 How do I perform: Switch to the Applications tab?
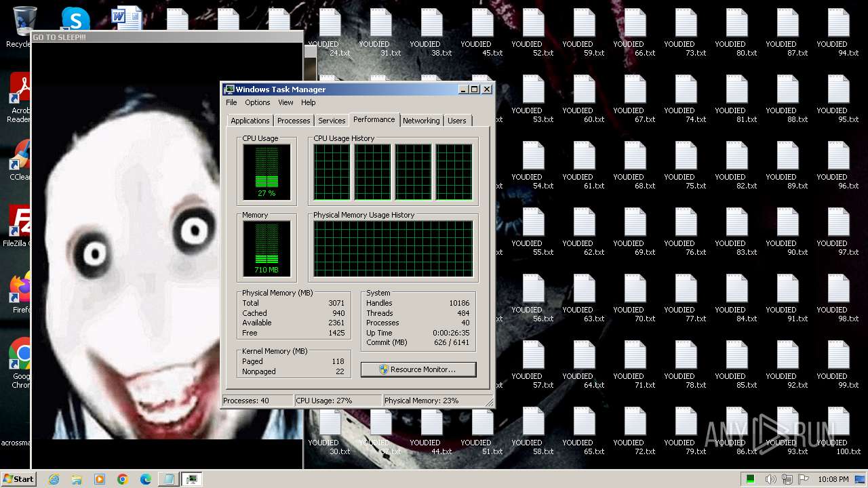coord(250,121)
